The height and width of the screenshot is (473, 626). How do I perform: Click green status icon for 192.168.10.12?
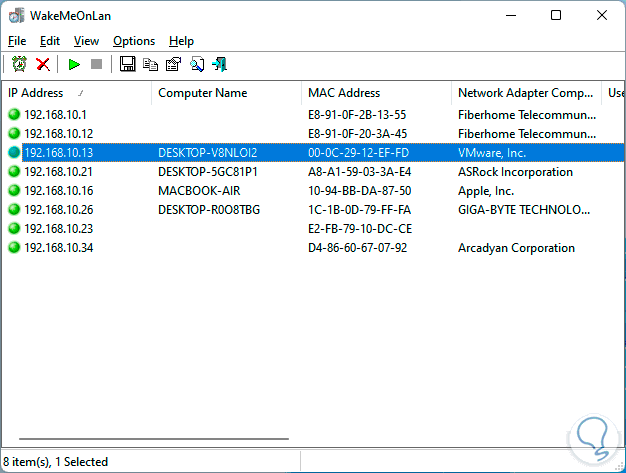tap(14, 133)
